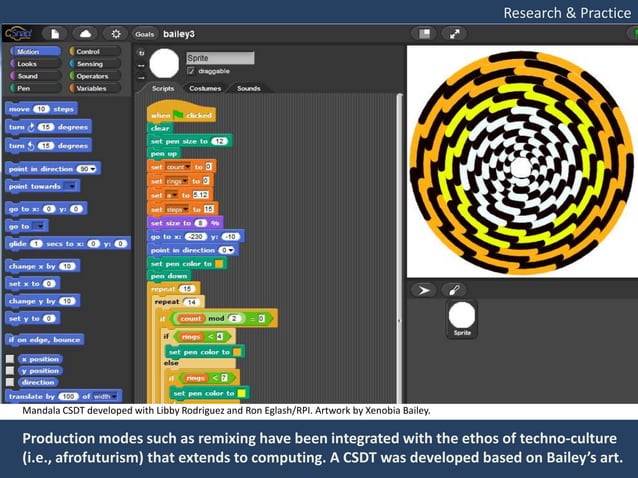Select the Operators category
Image resolution: width=638 pixels, height=478 pixels.
coord(95,76)
